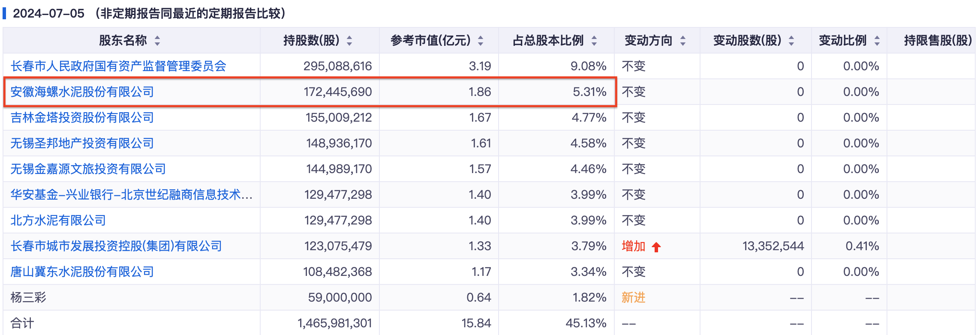The image size is (980, 335).
Task: Sort by 变动方向 column icon
Action: (x=683, y=41)
